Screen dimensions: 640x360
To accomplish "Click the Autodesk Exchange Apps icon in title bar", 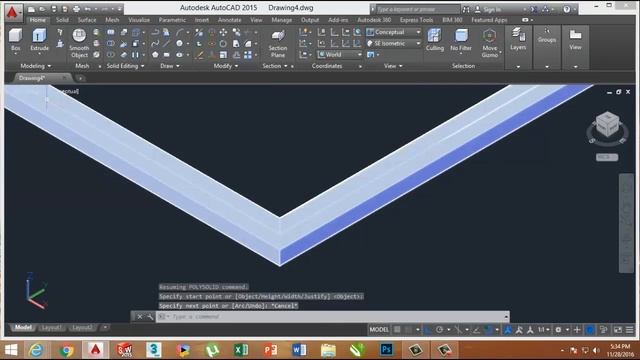I will coord(533,9).
